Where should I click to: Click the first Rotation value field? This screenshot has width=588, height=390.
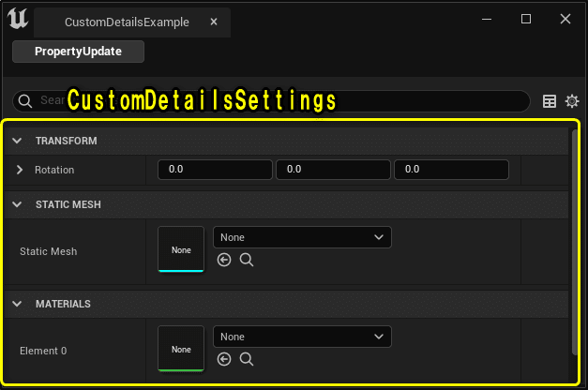[215, 170]
